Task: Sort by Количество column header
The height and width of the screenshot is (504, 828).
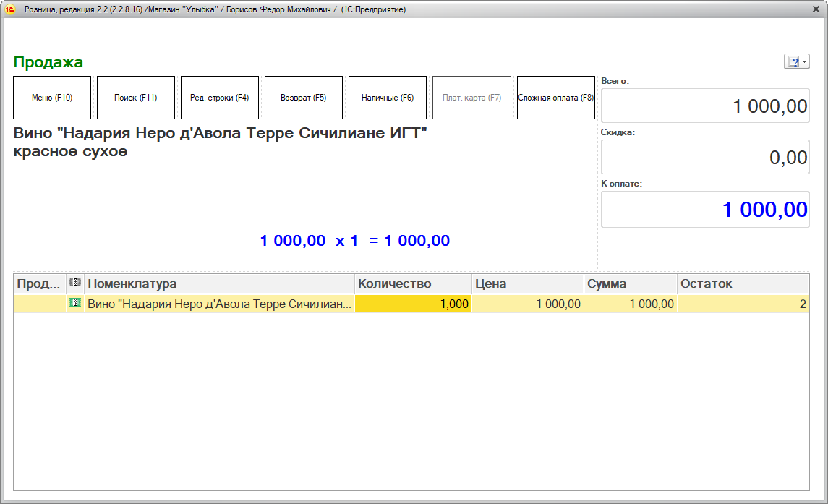Action: pyautogui.click(x=413, y=283)
